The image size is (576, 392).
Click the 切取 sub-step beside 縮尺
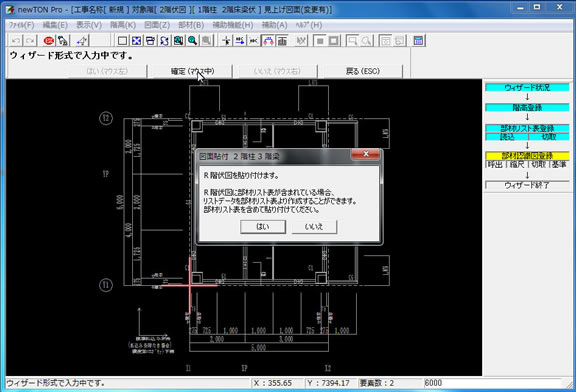point(538,165)
